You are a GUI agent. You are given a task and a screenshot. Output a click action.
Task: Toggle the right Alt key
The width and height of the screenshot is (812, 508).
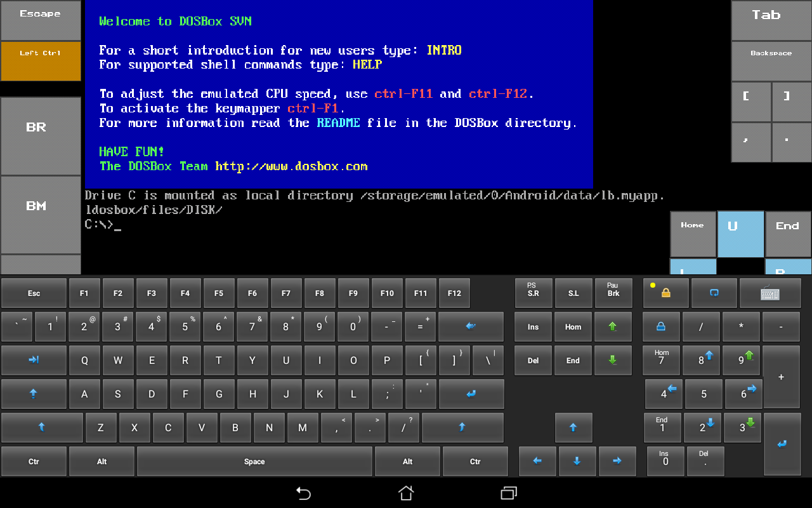click(x=407, y=461)
